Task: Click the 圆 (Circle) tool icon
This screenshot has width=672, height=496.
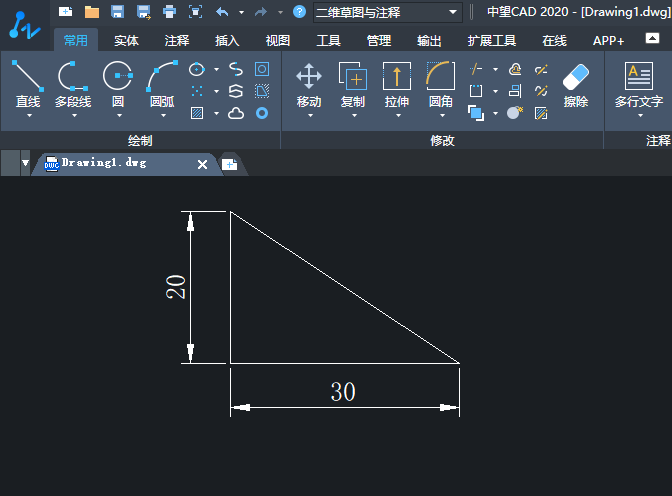Action: (118, 77)
